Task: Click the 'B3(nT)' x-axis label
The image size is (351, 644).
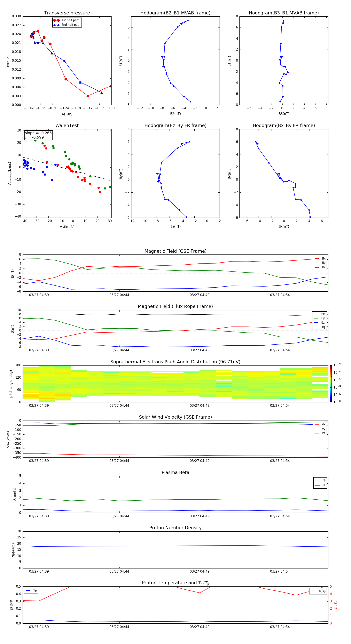Action: pyautogui.click(x=284, y=114)
